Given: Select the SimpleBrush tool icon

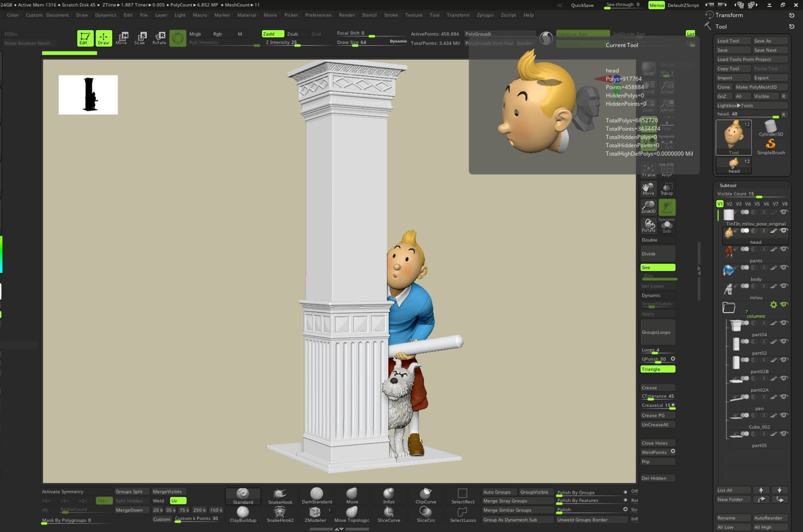Looking at the screenshot, I should coord(770,147).
